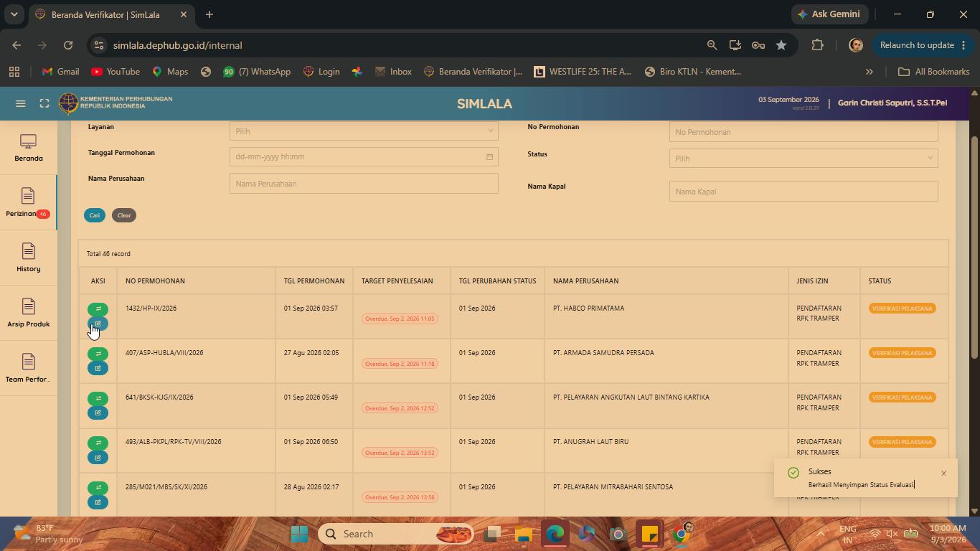Toggle fullscreen mode icon in header
Image resolution: width=980 pixels, height=551 pixels.
point(44,103)
